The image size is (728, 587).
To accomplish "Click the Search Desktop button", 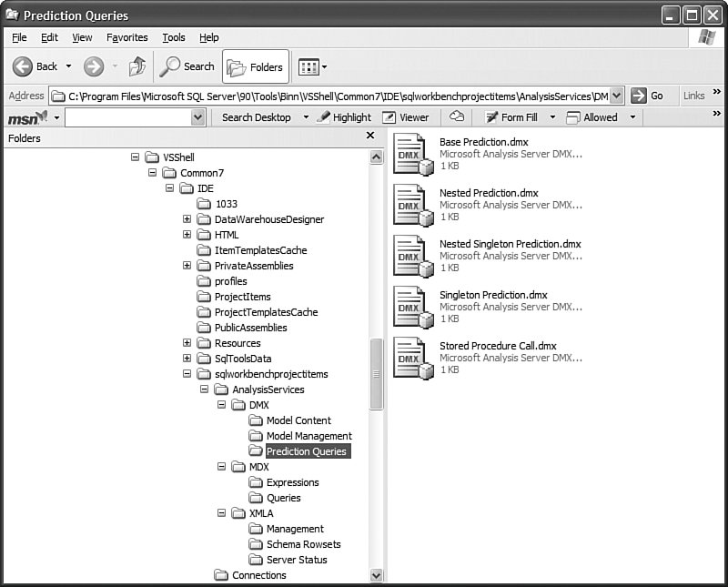I will tap(256, 117).
